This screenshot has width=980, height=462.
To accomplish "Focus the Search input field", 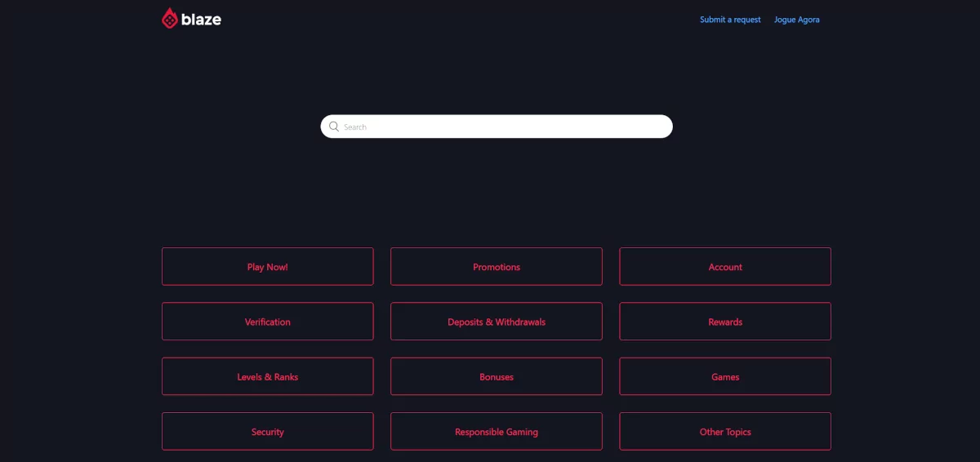I will (497, 127).
